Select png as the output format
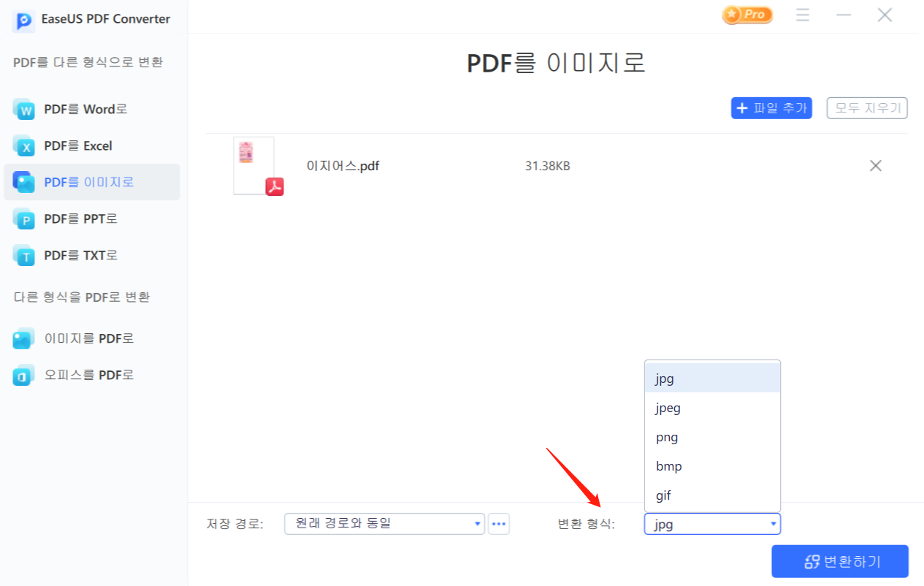 [666, 437]
